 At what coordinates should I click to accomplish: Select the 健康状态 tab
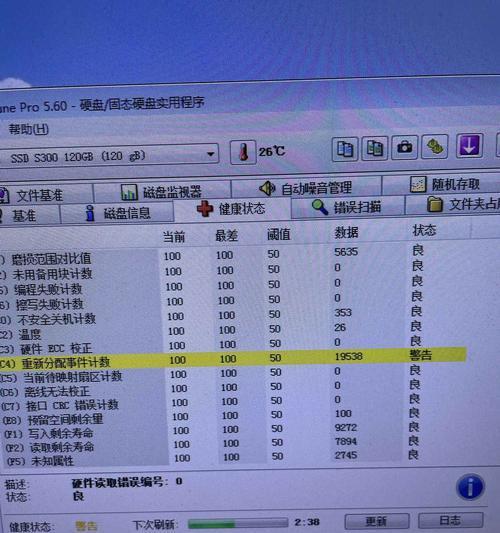tap(232, 209)
